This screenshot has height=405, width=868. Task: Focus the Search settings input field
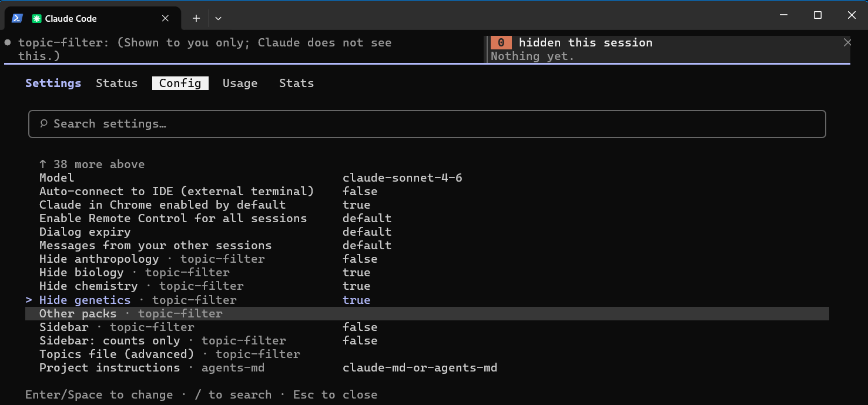pyautogui.click(x=427, y=124)
